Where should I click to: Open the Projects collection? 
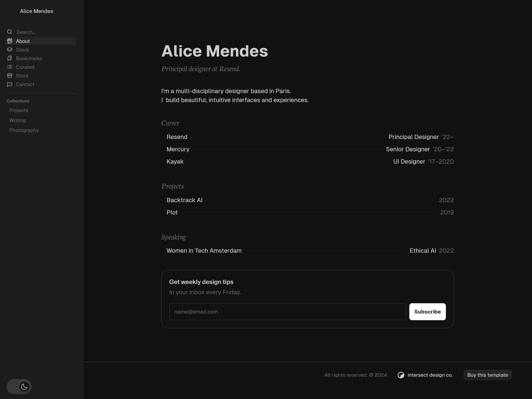point(19,110)
